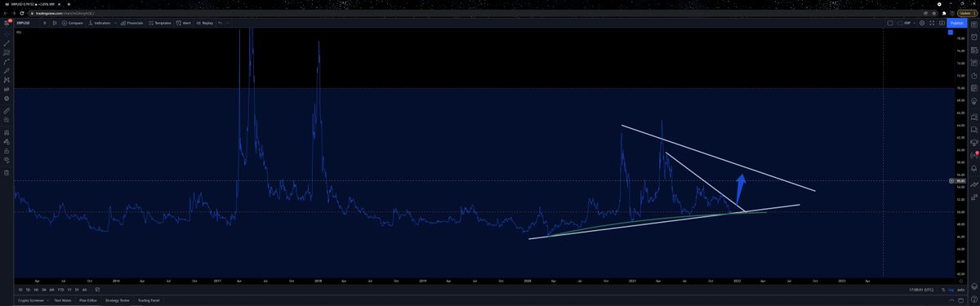The height and width of the screenshot is (306, 980).
Task: Set range to All
Action: pyautogui.click(x=84, y=290)
